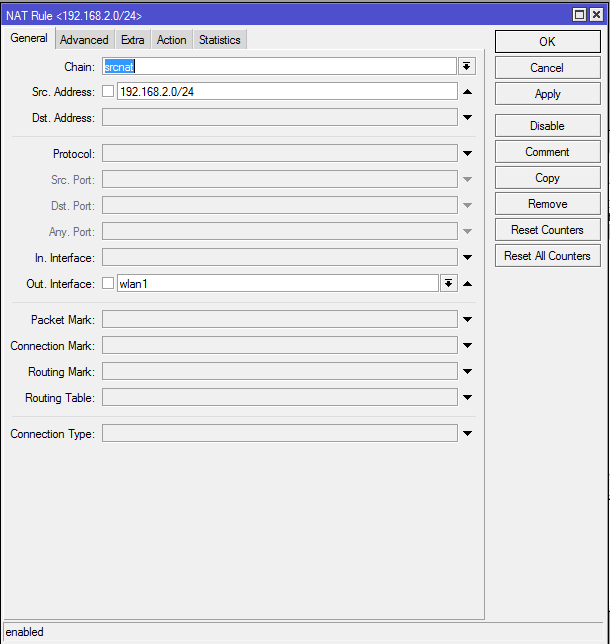Click Reset Counters button
This screenshot has height=644, width=610.
click(548, 230)
